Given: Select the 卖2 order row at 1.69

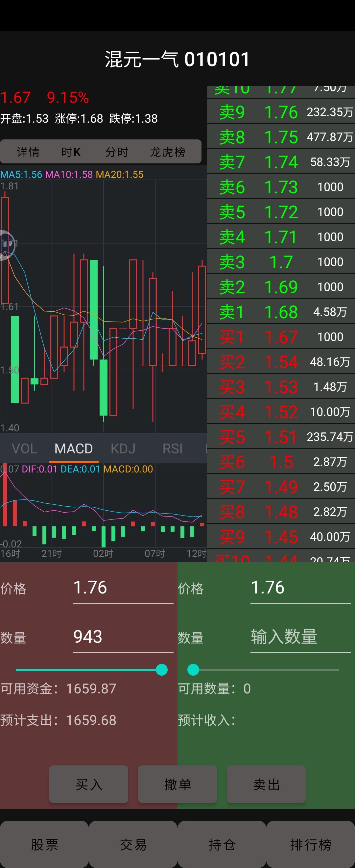Looking at the screenshot, I should [x=281, y=287].
